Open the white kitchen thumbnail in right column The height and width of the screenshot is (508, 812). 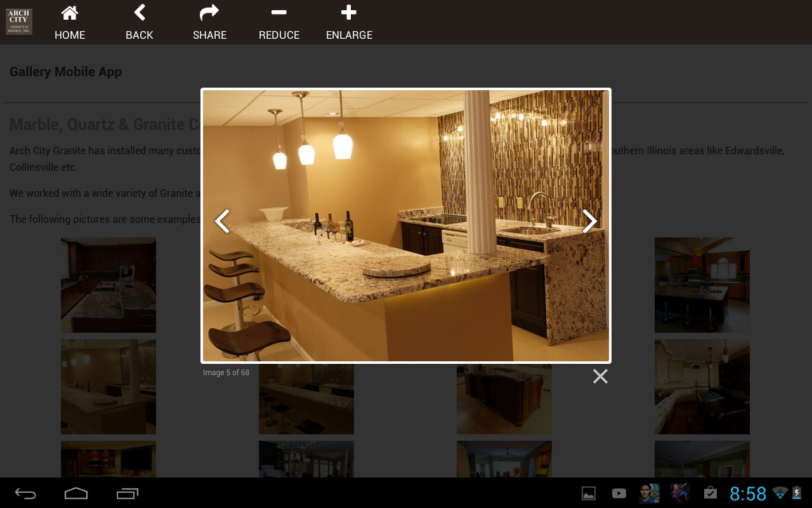click(702, 387)
